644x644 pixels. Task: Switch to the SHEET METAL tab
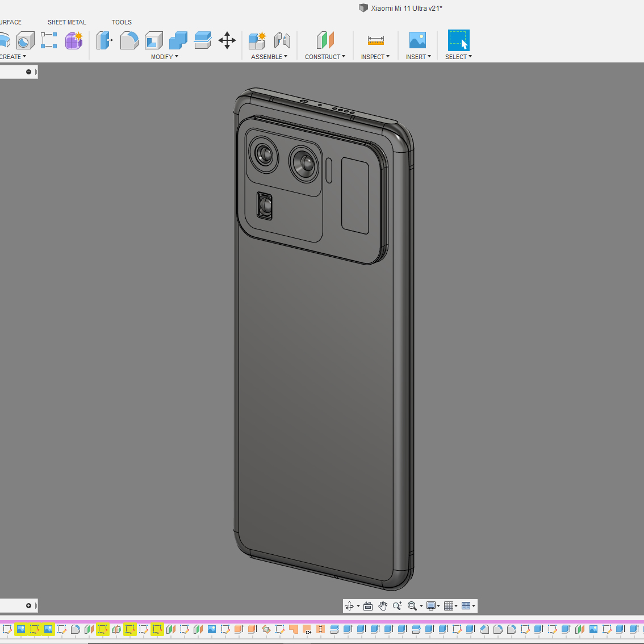pyautogui.click(x=67, y=22)
